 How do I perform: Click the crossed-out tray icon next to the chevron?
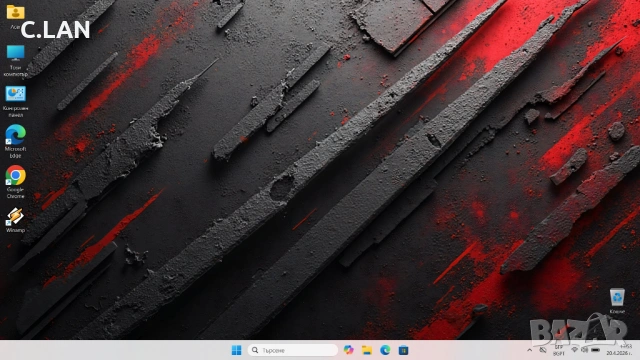tap(543, 350)
